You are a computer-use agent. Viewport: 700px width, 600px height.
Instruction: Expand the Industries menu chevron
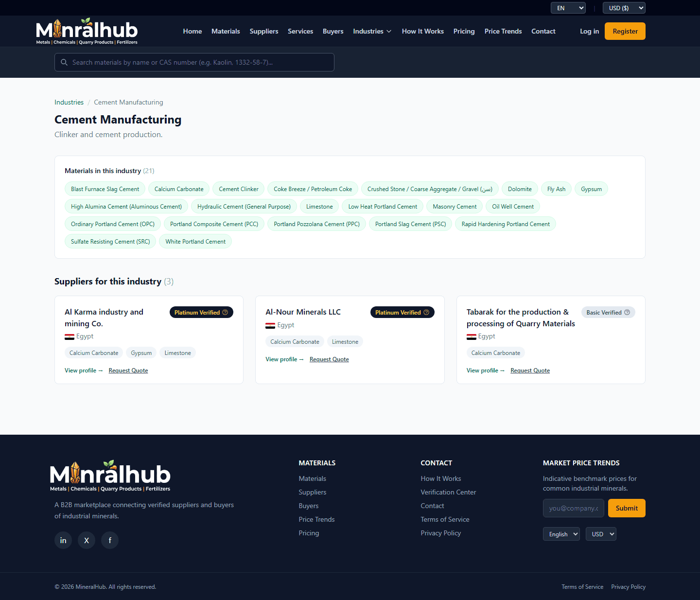(x=389, y=32)
